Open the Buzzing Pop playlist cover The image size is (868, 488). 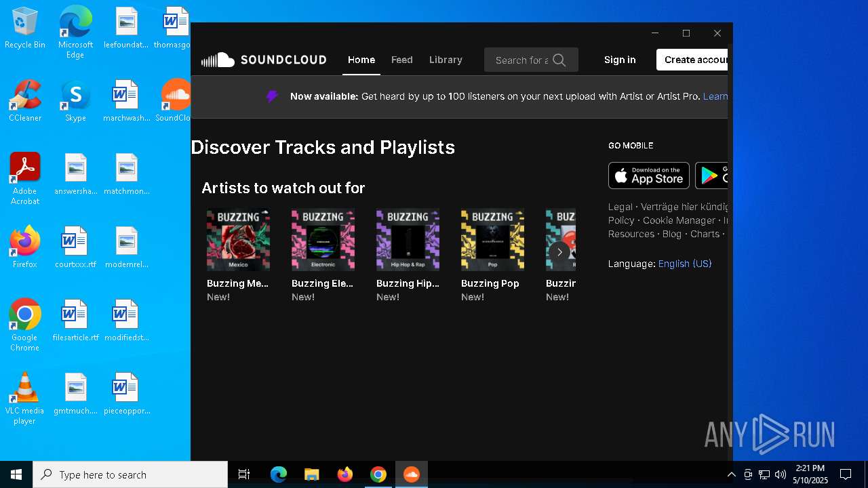(x=492, y=239)
